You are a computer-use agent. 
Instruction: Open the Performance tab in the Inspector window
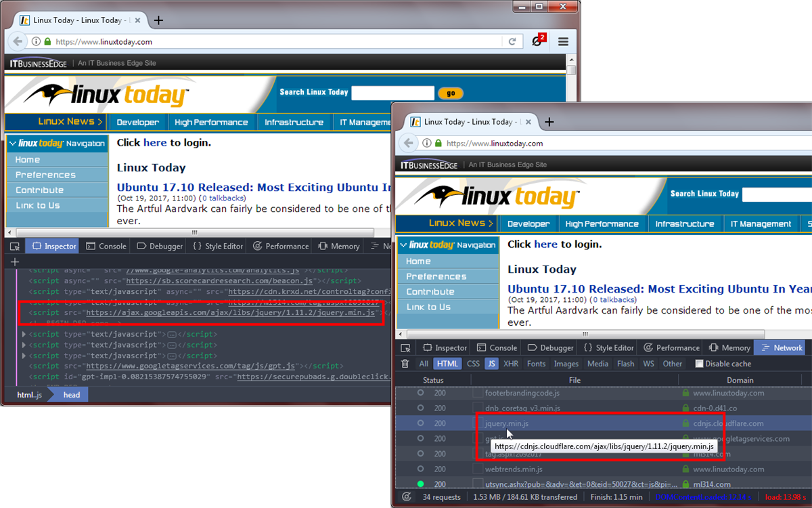[280, 246]
